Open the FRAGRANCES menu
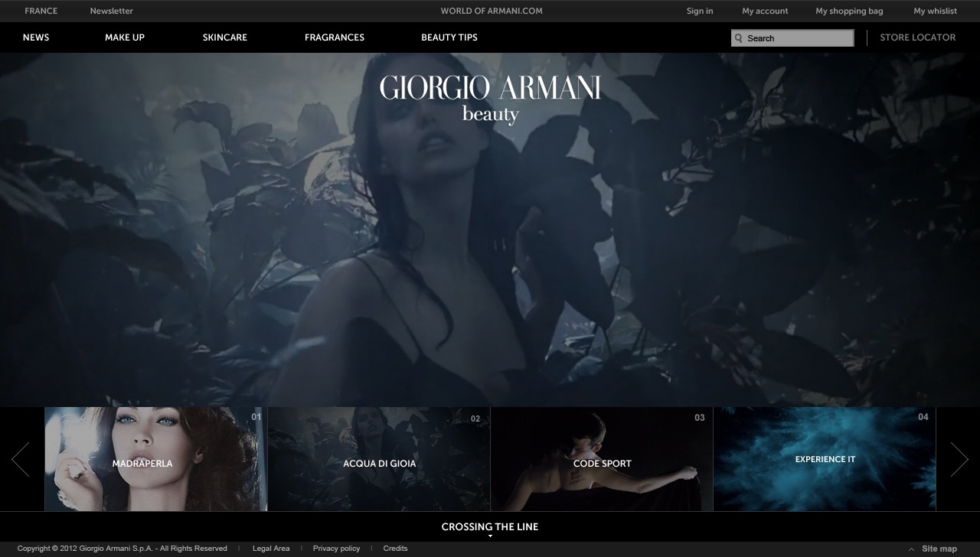This screenshot has height=557, width=980. 335,37
